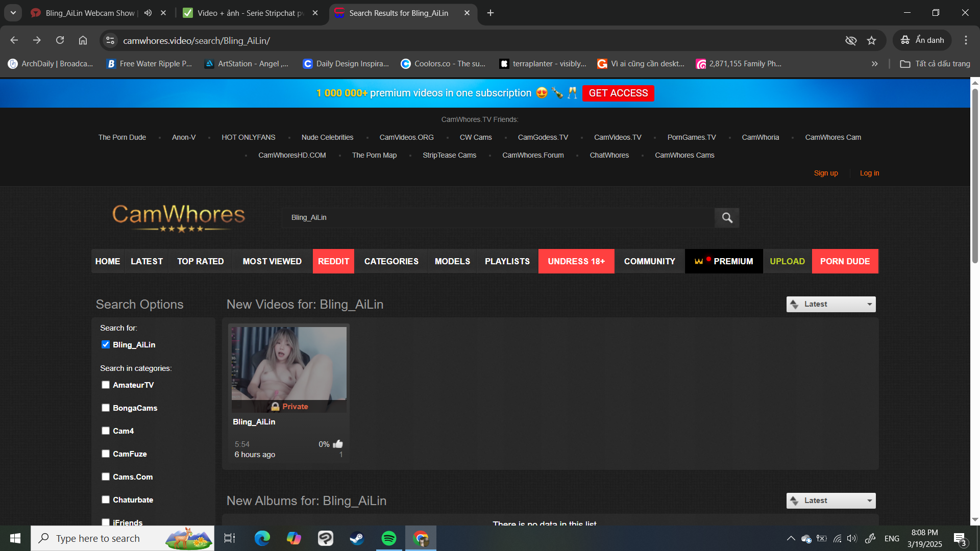Image resolution: width=980 pixels, height=551 pixels.
Task: Enable the Chaturbate category checkbox
Action: click(x=106, y=499)
